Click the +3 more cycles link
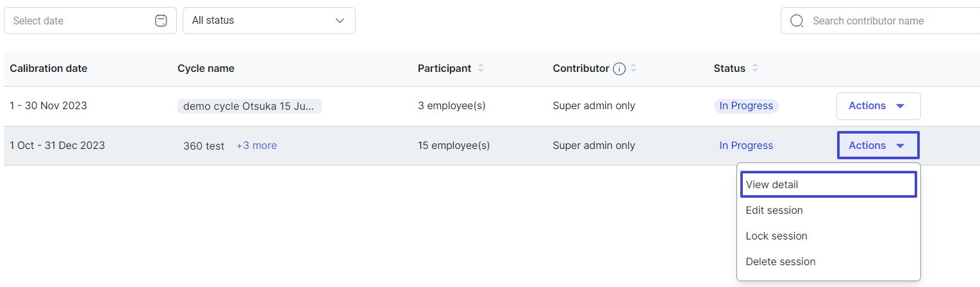 (x=256, y=146)
